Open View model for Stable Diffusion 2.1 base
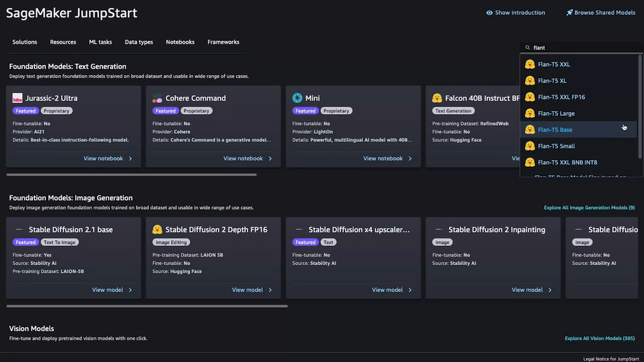Viewport: 644px width, 362px height. coord(111,290)
